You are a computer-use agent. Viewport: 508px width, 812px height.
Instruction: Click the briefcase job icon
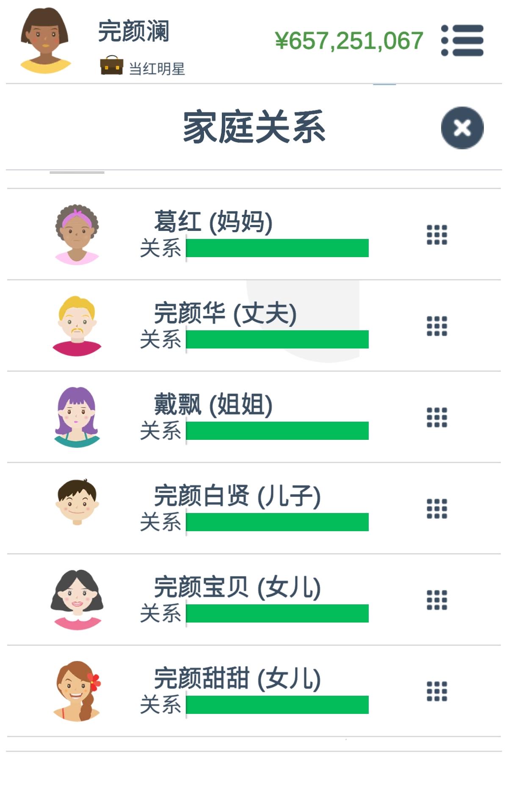(112, 66)
